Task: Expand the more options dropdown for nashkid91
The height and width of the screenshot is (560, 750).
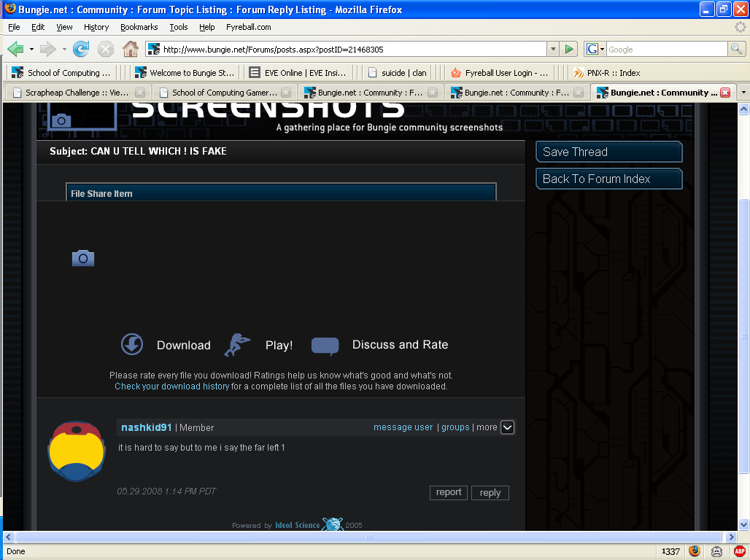Action: pyautogui.click(x=508, y=427)
